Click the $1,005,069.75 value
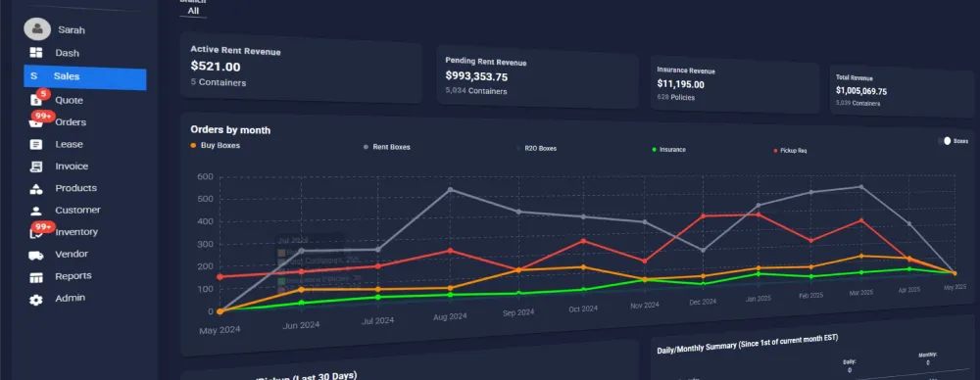The height and width of the screenshot is (380, 980). click(861, 91)
